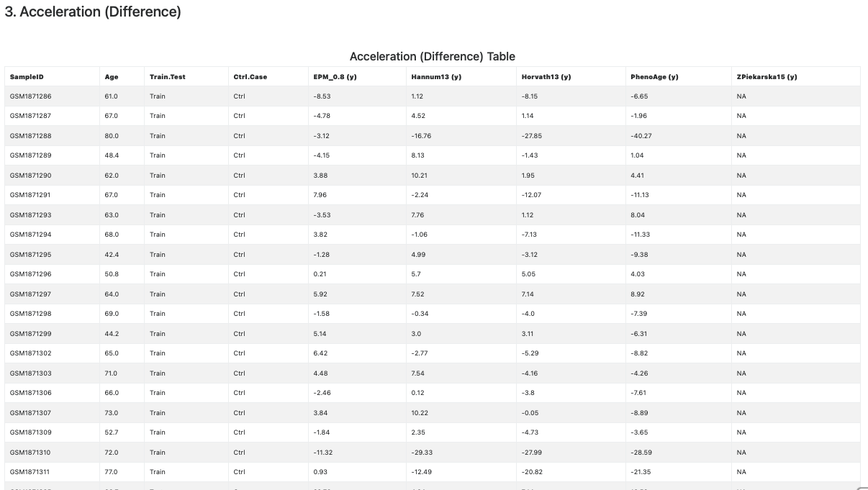Image resolution: width=868 pixels, height=490 pixels.
Task: Click sample ID cell GSM1871297
Action: pyautogui.click(x=30, y=294)
